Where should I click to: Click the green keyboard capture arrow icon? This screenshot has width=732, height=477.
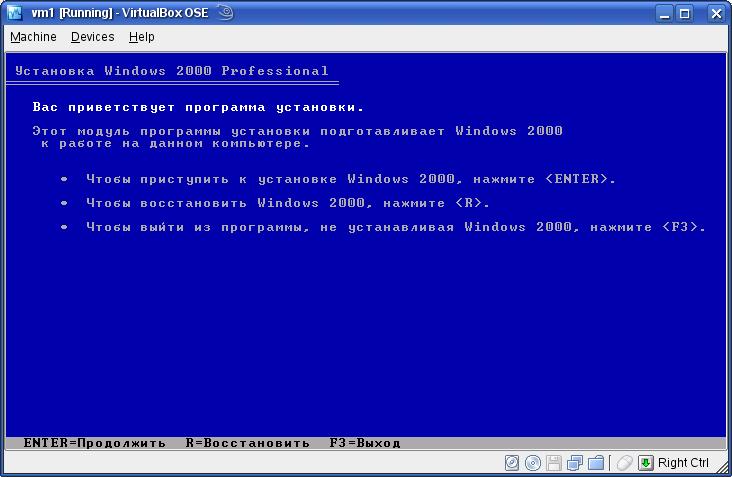(646, 463)
